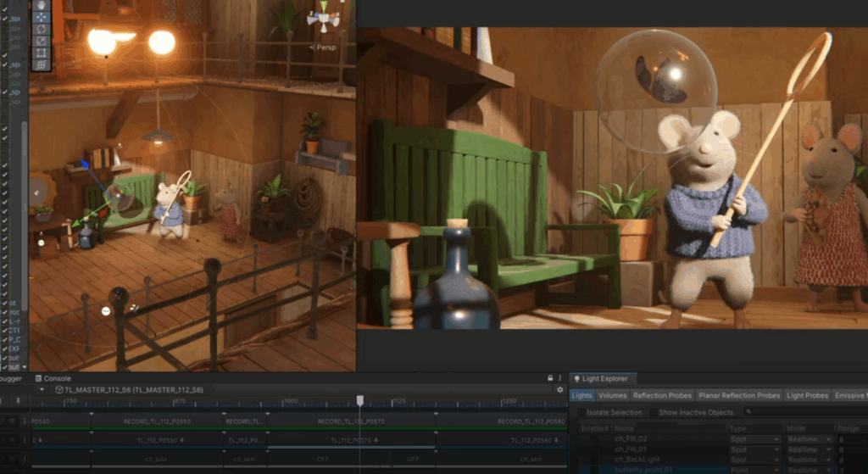Select the combined Transform tool

pyautogui.click(x=41, y=64)
